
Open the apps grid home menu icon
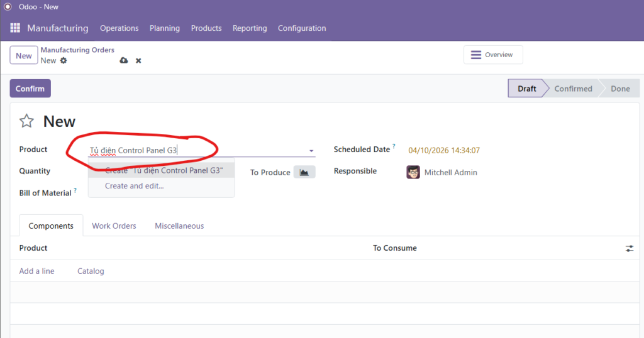[15, 28]
